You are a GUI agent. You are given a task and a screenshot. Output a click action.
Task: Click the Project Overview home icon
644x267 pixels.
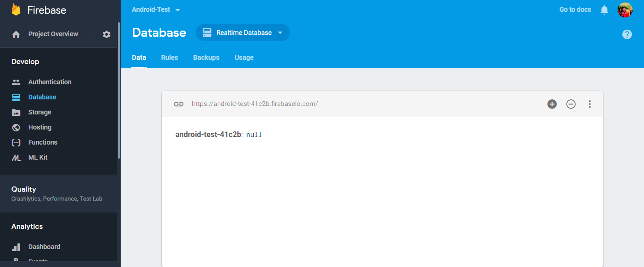pos(16,34)
